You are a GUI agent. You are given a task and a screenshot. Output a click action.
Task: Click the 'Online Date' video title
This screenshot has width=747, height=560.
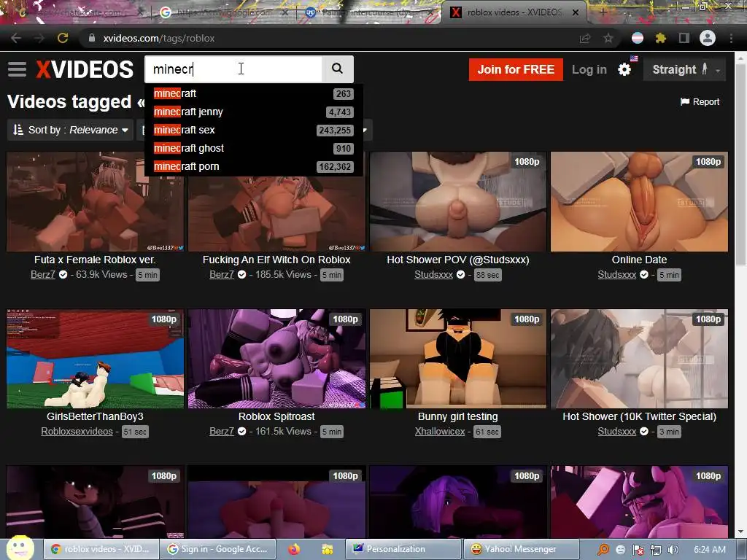coord(639,260)
